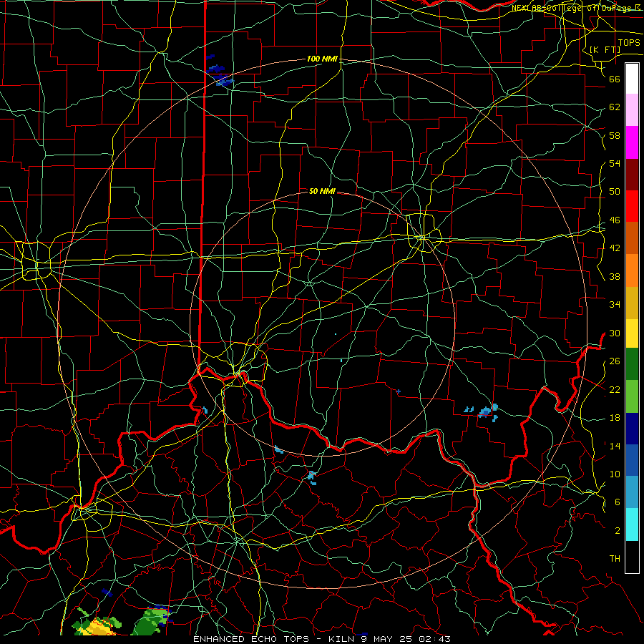Click the "26" legend value

[x=615, y=361]
